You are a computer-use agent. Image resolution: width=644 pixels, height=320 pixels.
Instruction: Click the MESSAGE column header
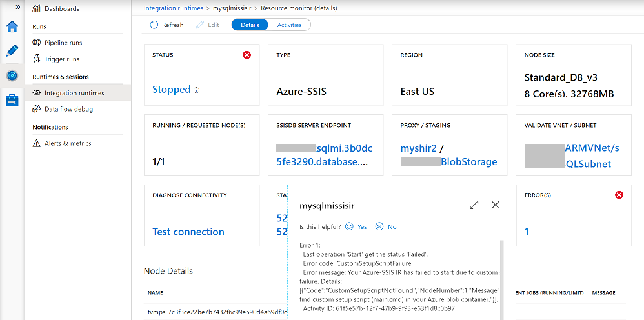tap(603, 293)
